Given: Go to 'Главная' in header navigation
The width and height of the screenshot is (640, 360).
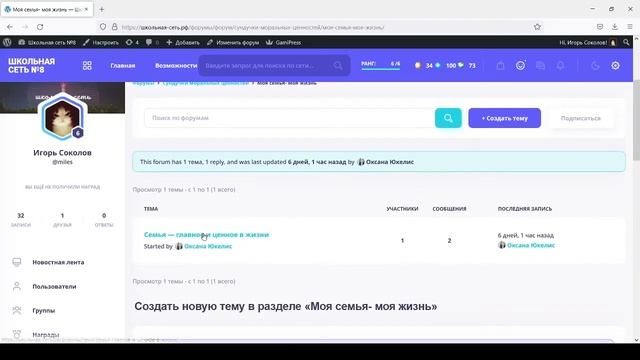Looking at the screenshot, I should (x=122, y=66).
